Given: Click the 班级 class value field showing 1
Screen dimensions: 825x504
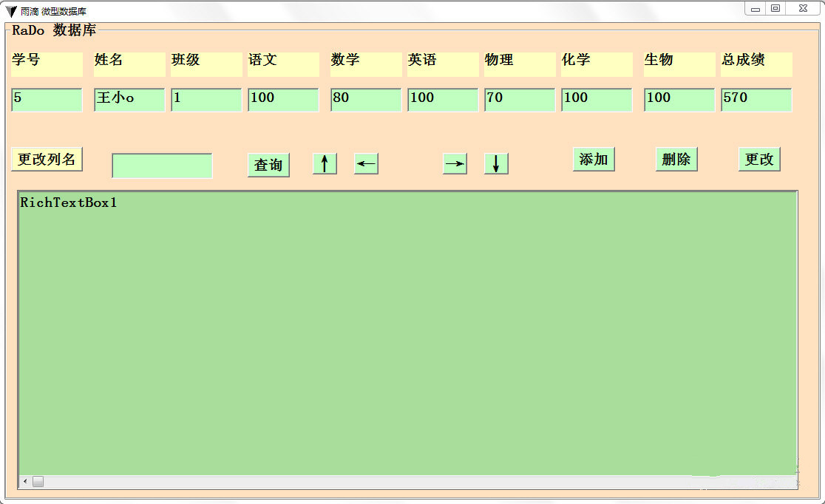Looking at the screenshot, I should click(x=206, y=99).
